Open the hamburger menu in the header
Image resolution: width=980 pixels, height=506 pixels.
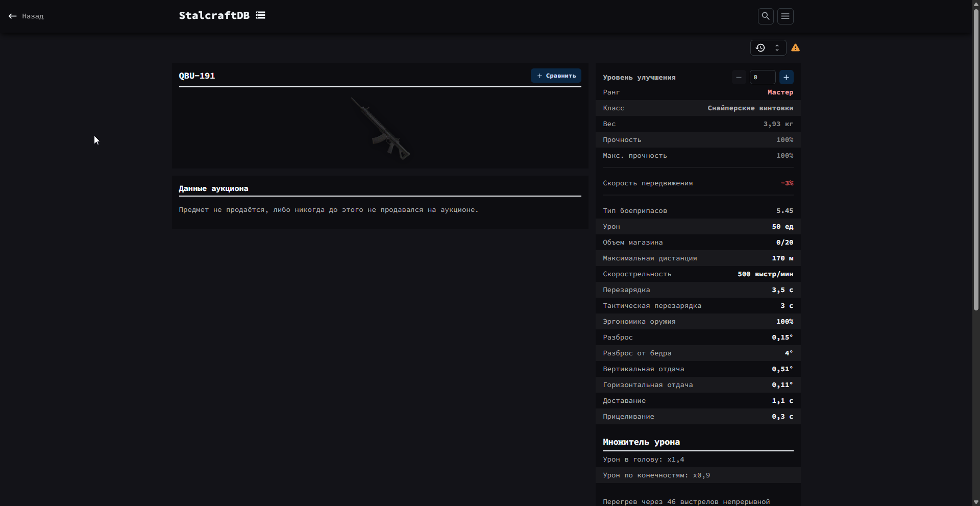click(785, 16)
